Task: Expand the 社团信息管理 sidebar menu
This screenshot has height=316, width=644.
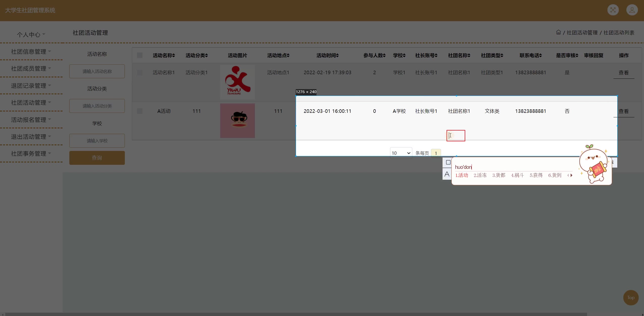Action: (31, 51)
